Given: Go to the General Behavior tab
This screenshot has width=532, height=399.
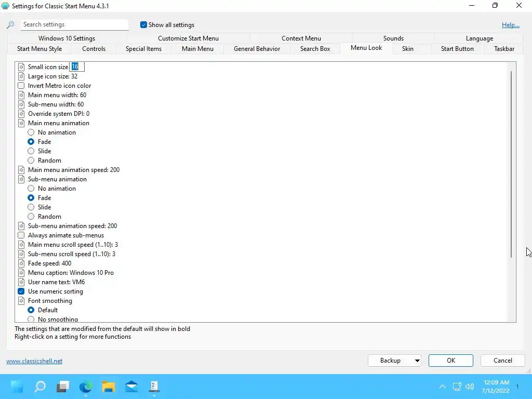Looking at the screenshot, I should tap(257, 49).
